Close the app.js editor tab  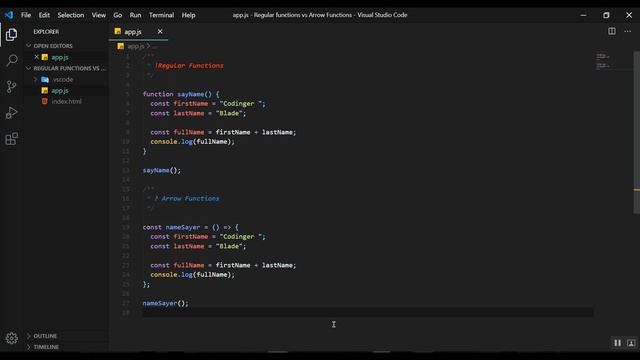[x=160, y=31]
